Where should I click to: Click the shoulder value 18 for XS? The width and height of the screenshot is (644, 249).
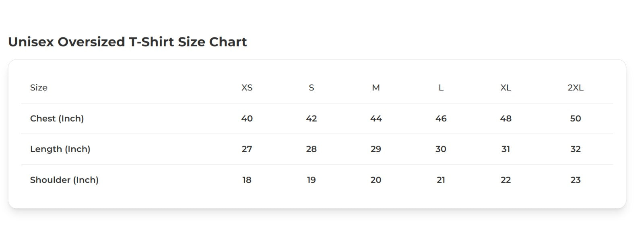247,180
